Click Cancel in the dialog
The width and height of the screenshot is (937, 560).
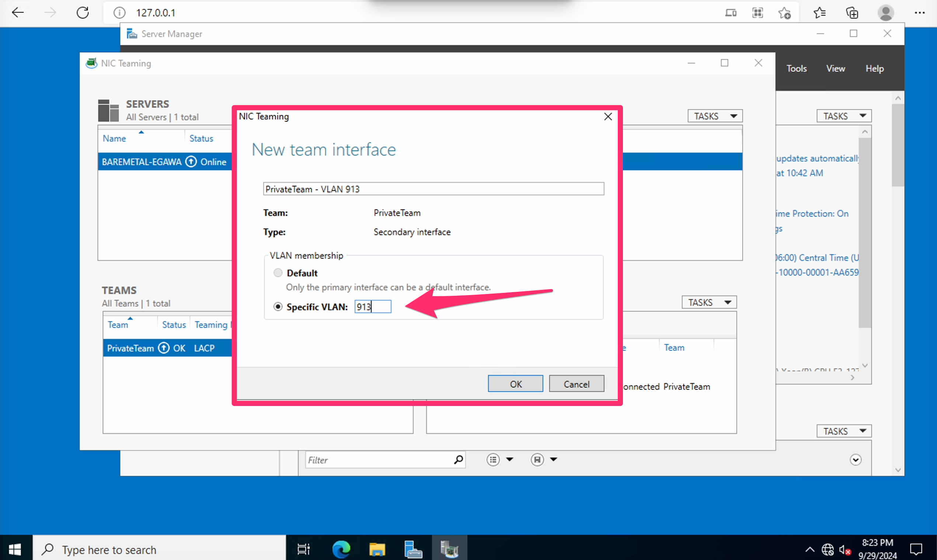[576, 384]
